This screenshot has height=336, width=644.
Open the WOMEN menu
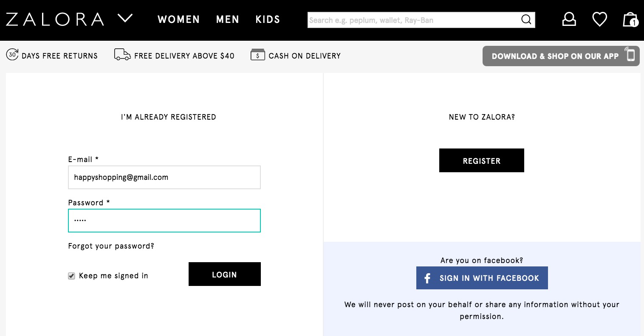click(x=178, y=20)
